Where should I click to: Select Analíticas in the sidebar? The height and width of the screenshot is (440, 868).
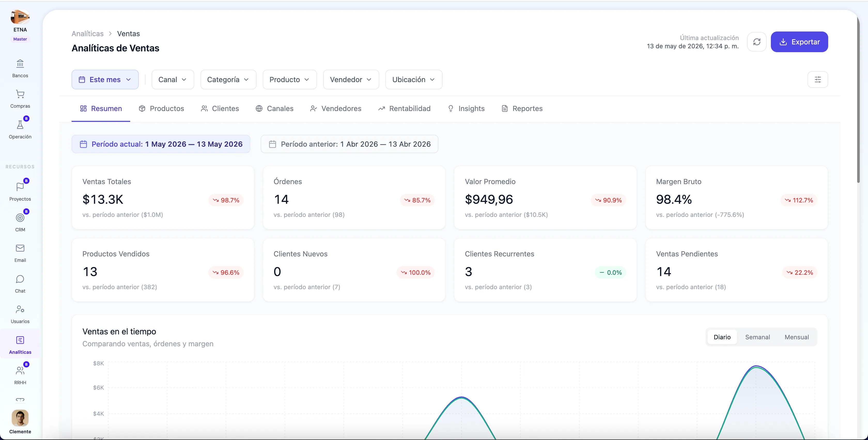point(20,345)
